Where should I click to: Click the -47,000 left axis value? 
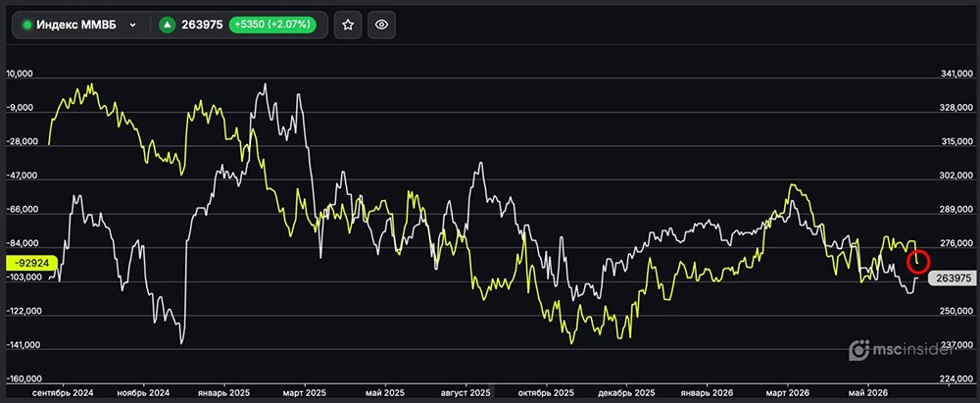pyautogui.click(x=22, y=176)
